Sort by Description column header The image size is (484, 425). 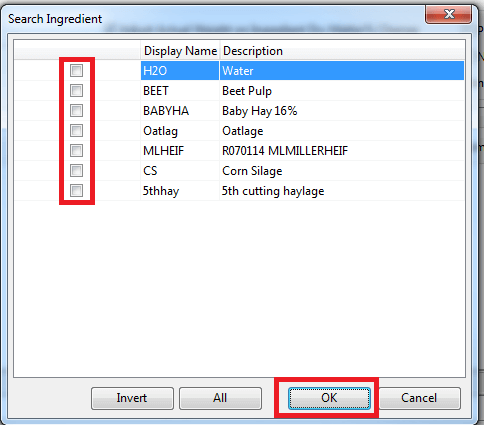click(x=342, y=51)
